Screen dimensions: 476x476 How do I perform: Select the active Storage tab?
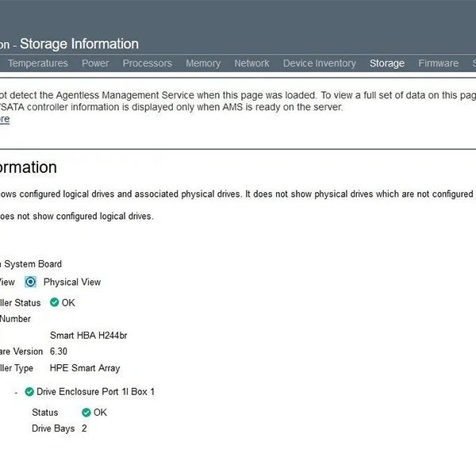(x=387, y=63)
